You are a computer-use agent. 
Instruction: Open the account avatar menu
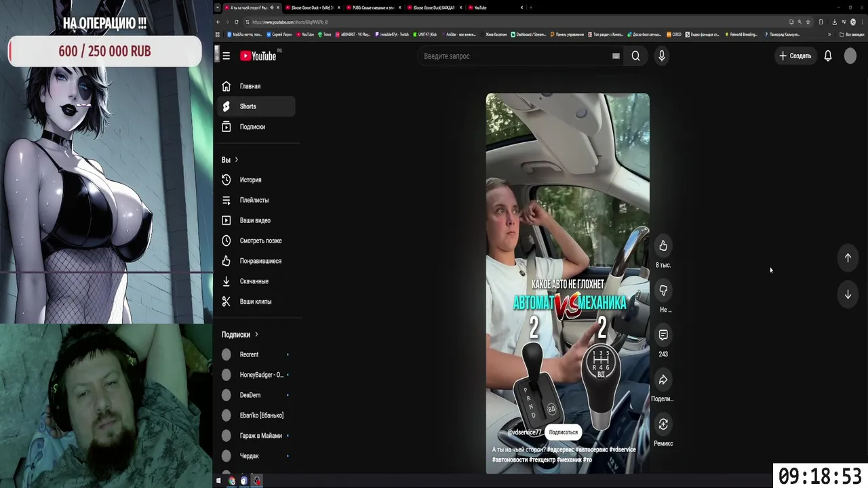[x=850, y=56]
